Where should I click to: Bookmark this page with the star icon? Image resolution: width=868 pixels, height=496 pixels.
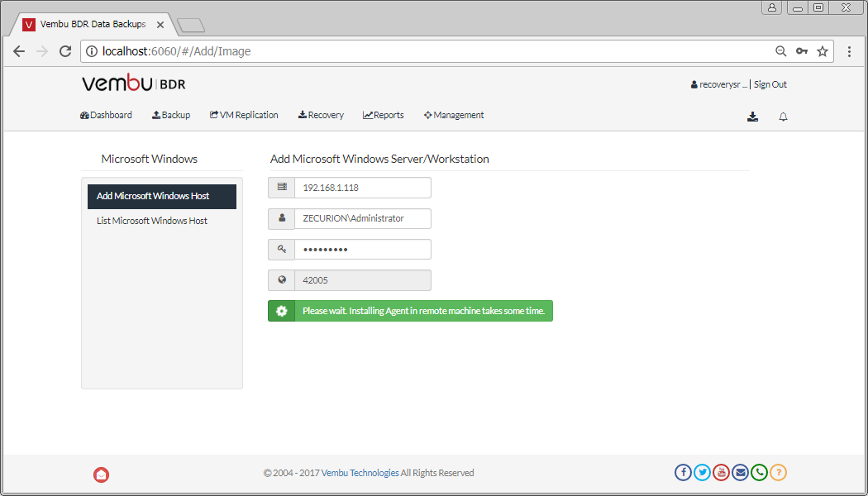pos(823,51)
